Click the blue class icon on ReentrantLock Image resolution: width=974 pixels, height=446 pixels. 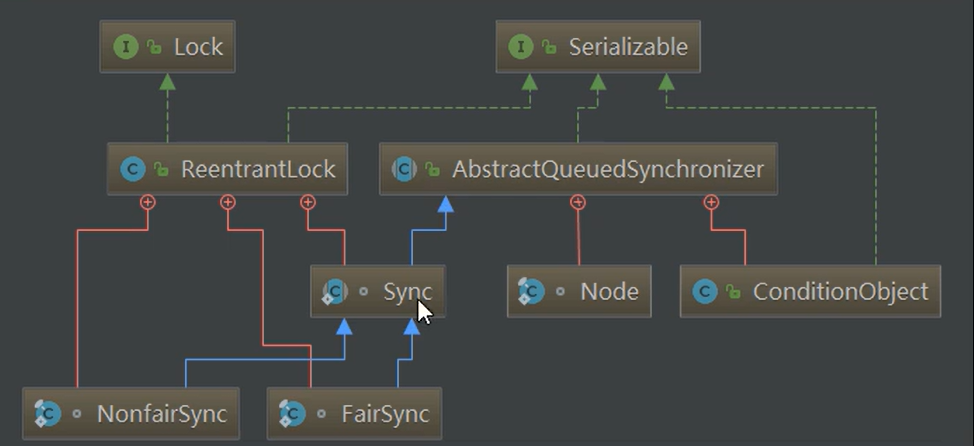[132, 169]
